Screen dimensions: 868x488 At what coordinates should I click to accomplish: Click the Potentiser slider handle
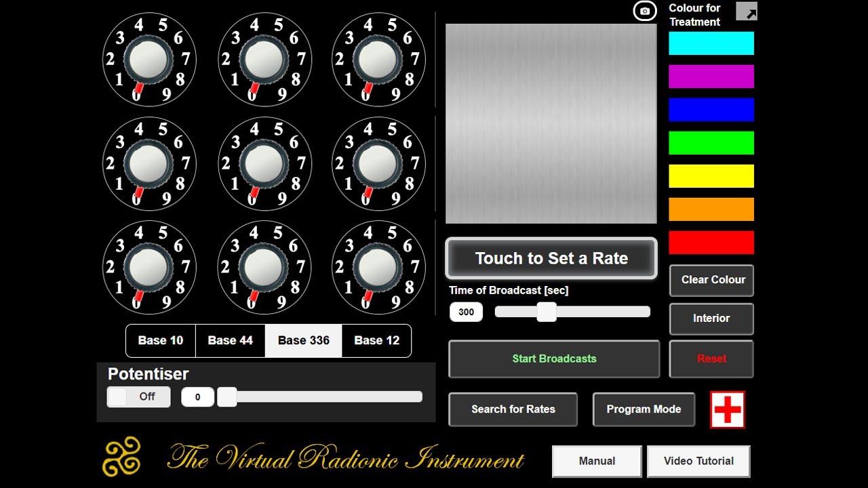pyautogui.click(x=227, y=397)
